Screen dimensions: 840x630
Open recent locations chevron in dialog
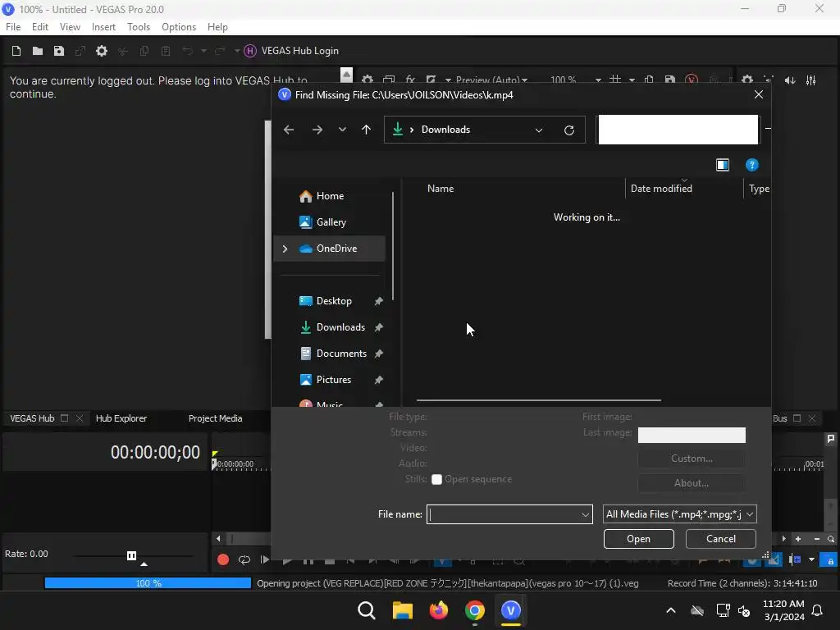[342, 130]
